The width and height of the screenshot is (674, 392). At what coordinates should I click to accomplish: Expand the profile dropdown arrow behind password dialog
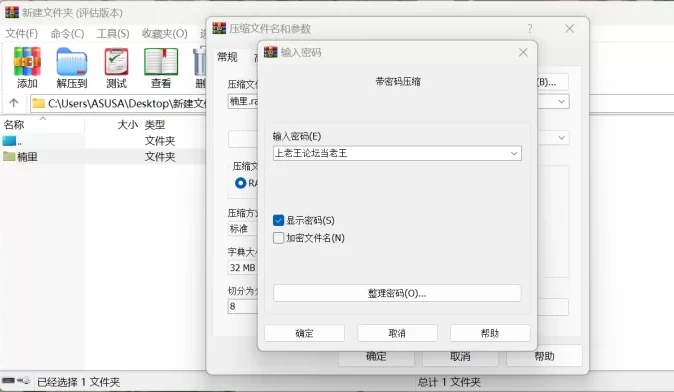(x=561, y=138)
